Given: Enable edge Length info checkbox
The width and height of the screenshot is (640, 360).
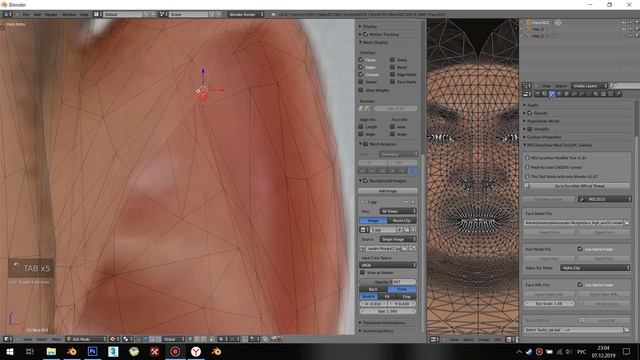Looking at the screenshot, I should [x=361, y=127].
